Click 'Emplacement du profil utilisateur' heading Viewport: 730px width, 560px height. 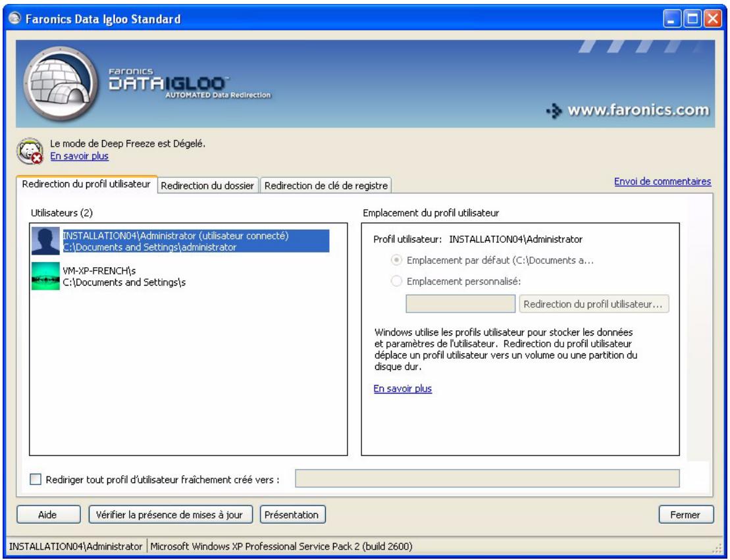(430, 213)
